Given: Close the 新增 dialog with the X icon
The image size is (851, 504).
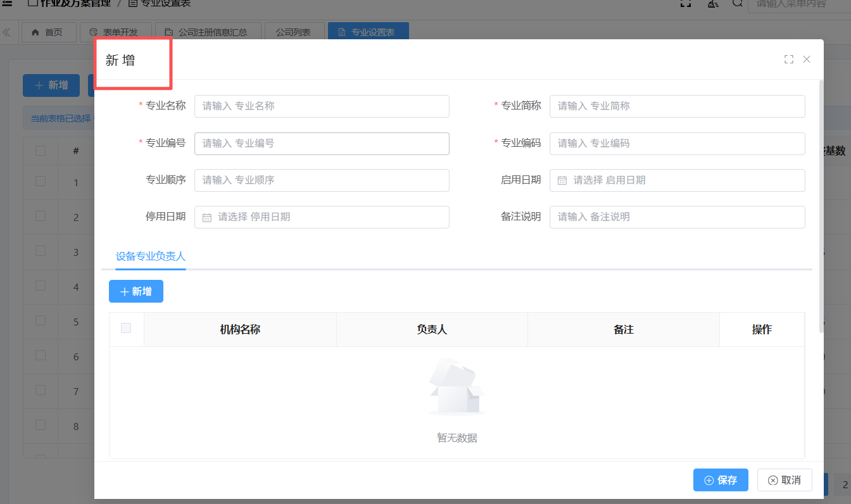Looking at the screenshot, I should pos(807,60).
